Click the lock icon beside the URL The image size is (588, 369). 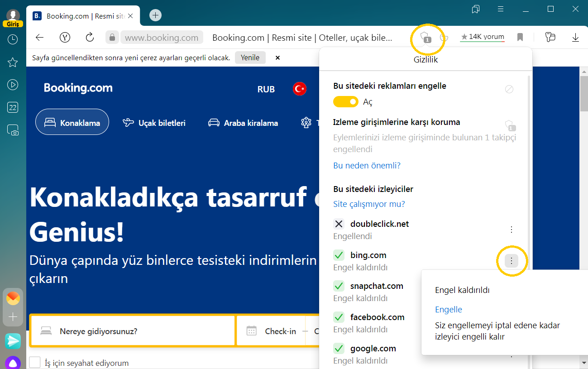(112, 37)
